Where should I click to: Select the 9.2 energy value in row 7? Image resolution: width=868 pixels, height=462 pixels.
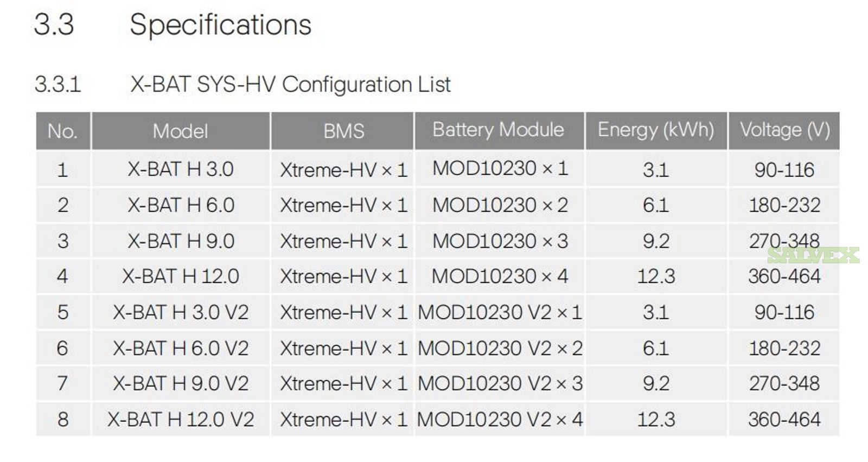point(656,383)
